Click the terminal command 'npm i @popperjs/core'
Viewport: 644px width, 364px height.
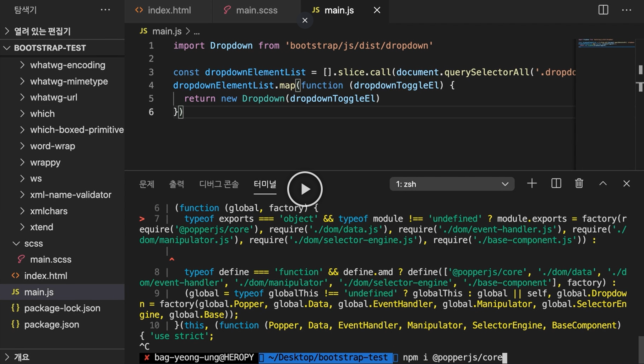453,357
